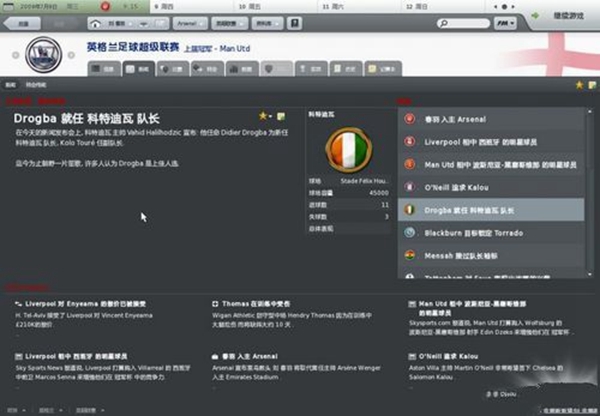The height and width of the screenshot is (416, 600).
Task: Click the green arrow beside 继续游戏
Action: 536,15
